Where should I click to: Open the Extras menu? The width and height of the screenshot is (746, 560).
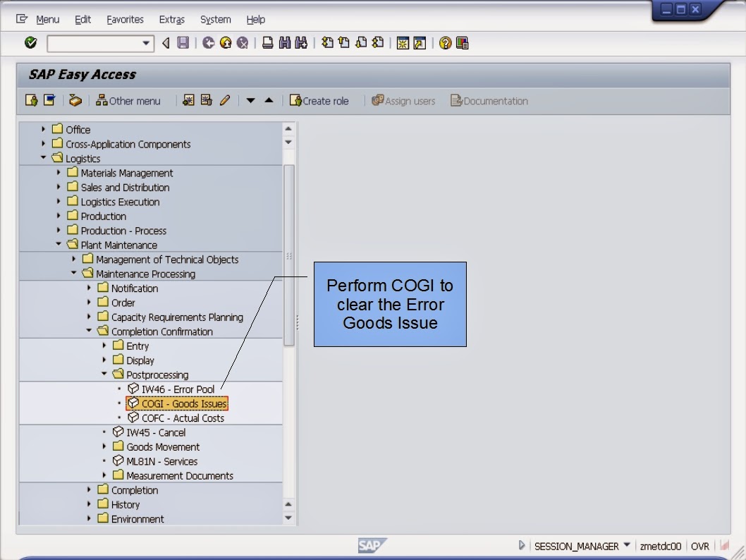point(172,20)
